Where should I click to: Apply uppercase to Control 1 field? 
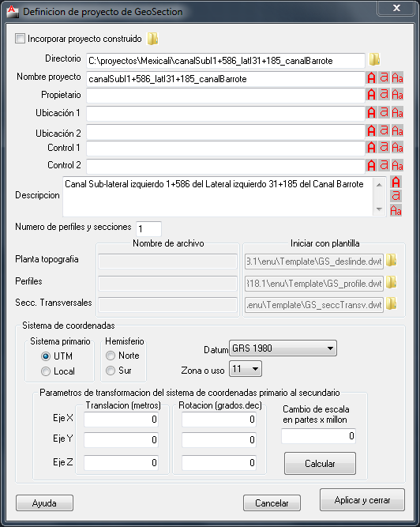pos(371,147)
